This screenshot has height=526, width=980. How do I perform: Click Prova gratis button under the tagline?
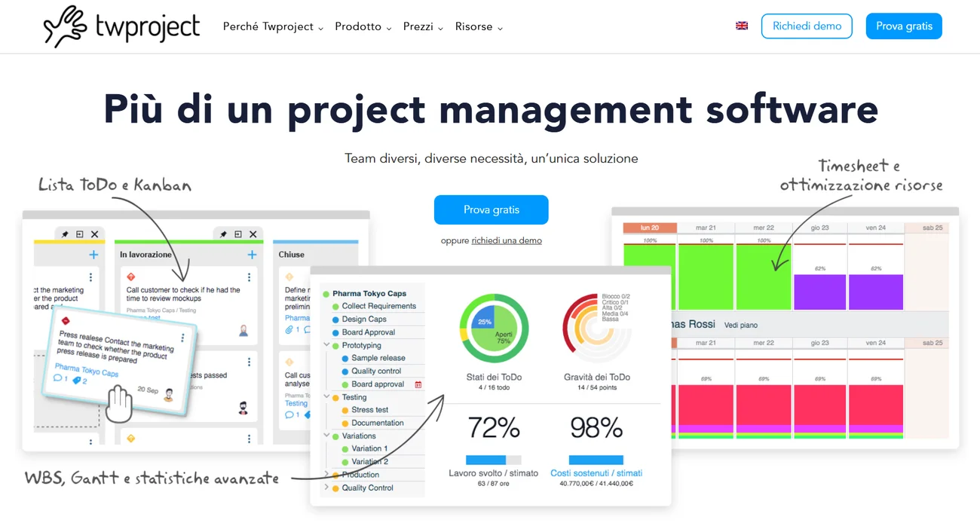[492, 209]
